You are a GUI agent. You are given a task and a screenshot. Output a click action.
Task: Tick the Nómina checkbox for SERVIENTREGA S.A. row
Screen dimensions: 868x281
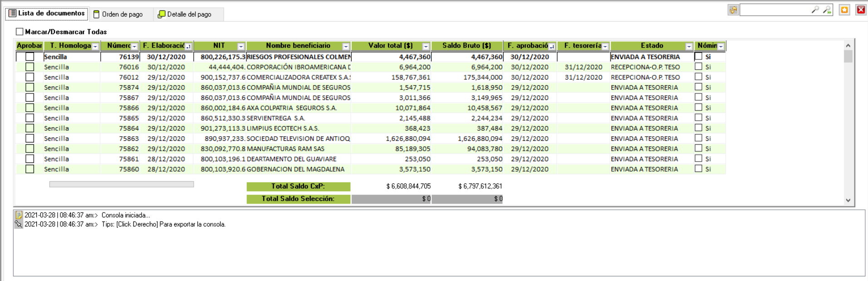click(x=698, y=118)
